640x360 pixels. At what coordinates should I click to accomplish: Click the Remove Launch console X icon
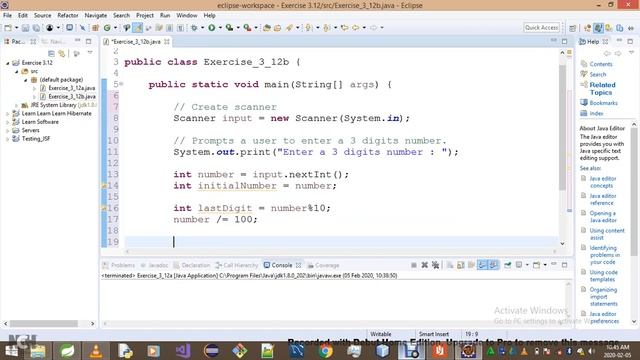pyautogui.click(x=424, y=265)
